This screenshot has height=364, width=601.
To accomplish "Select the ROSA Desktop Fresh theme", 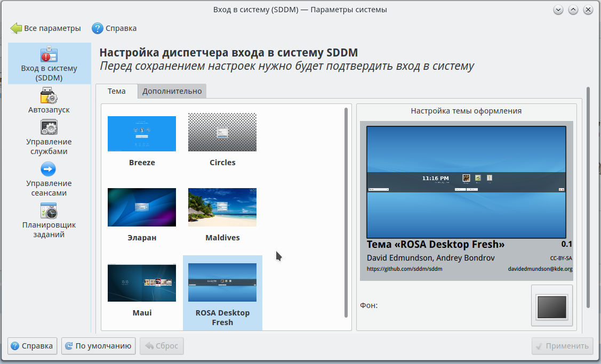I will (x=222, y=293).
